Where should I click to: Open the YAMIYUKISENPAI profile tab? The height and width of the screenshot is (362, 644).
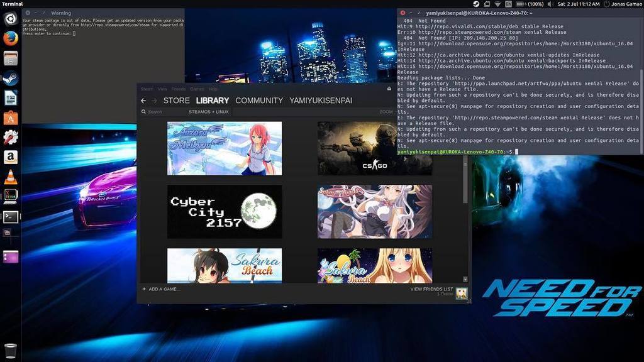click(321, 101)
